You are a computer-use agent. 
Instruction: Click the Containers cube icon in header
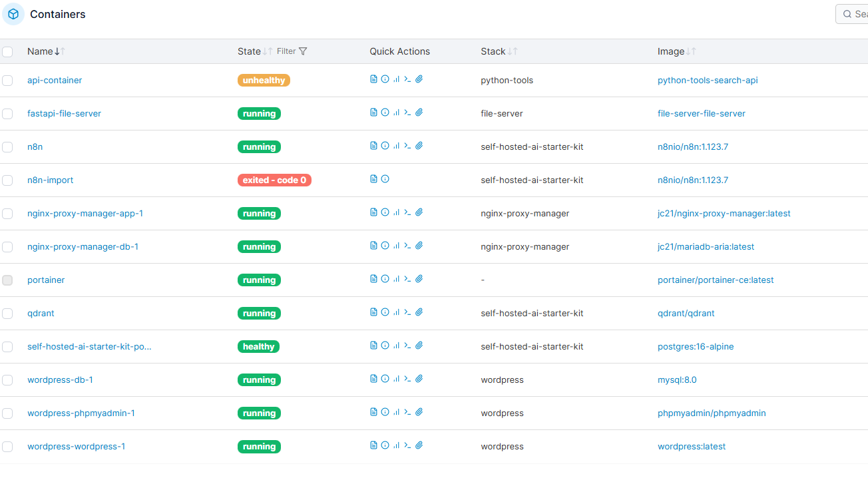[13, 14]
